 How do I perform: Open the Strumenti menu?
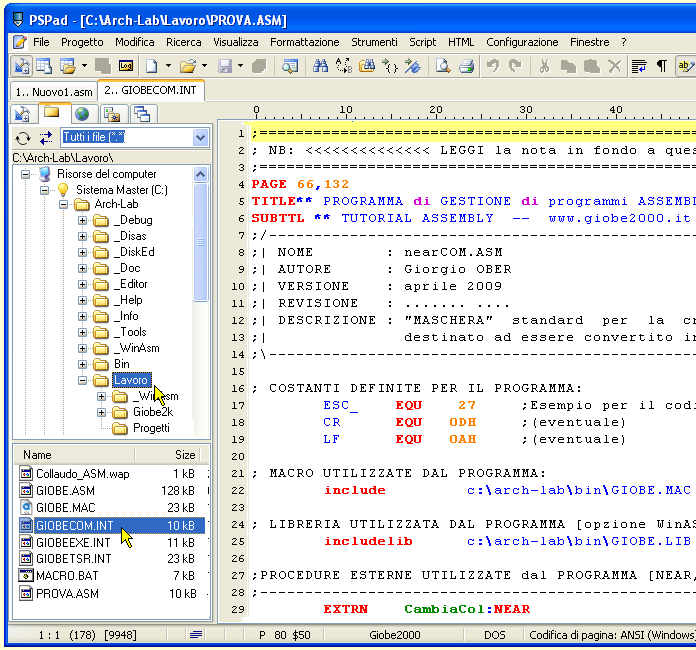tap(374, 42)
